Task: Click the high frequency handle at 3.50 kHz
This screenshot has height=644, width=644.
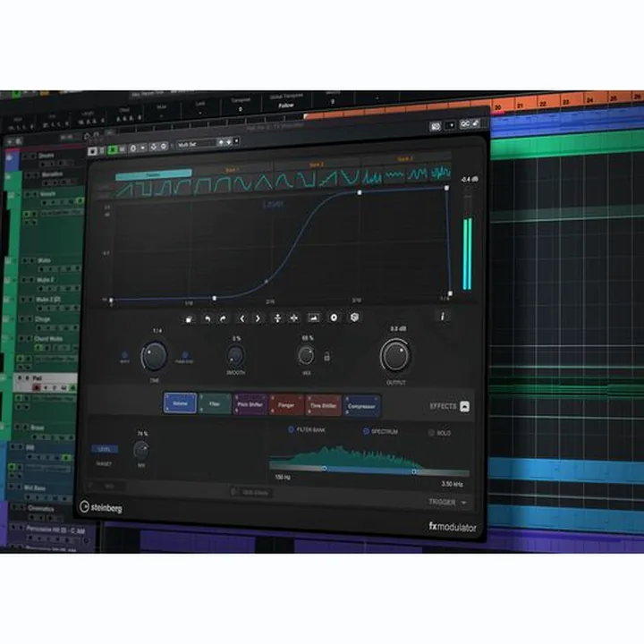Action: [414, 472]
